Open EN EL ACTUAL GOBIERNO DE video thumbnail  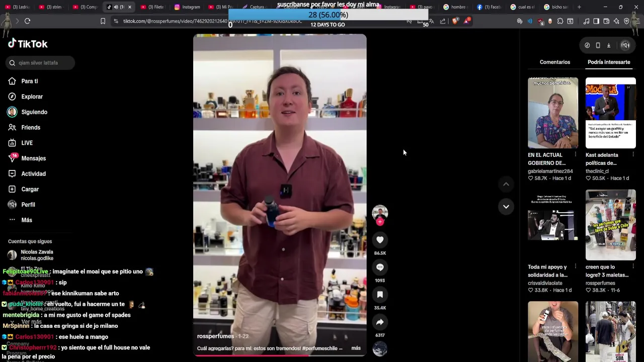tap(553, 113)
